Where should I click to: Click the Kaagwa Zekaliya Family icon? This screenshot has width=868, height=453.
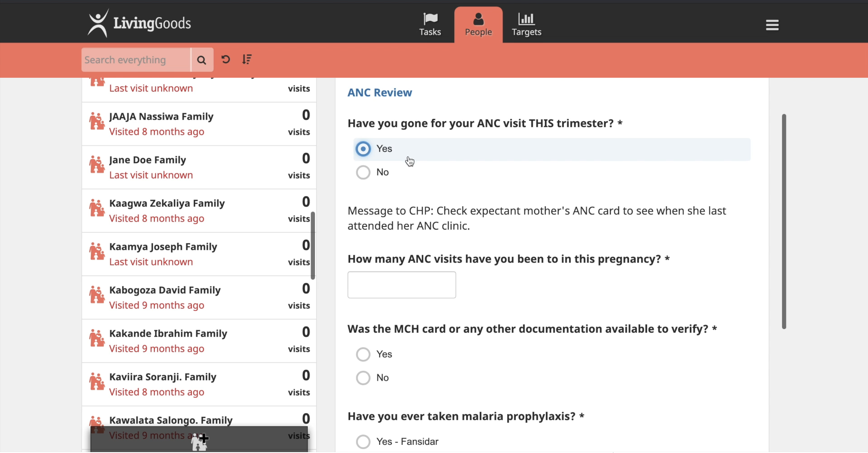coord(96,209)
